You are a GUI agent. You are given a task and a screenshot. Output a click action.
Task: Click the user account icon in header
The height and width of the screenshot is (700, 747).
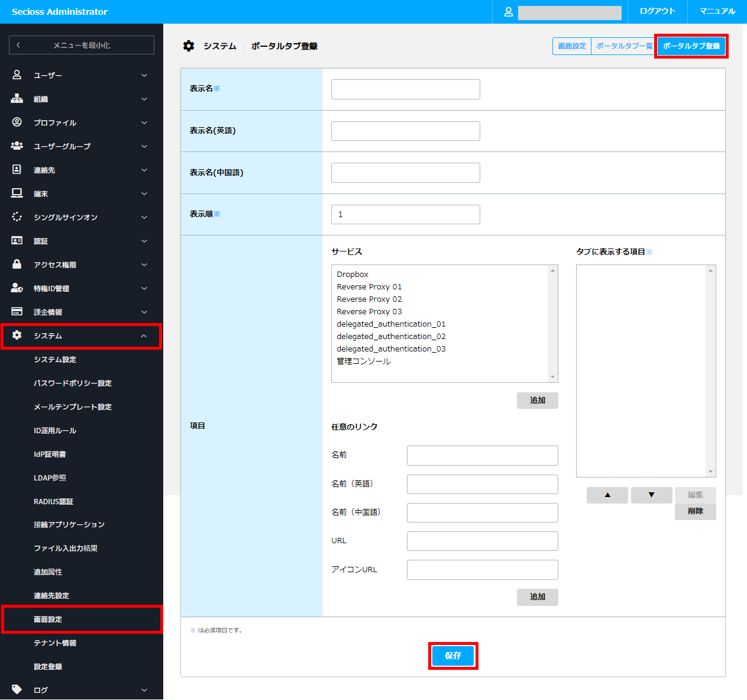point(508,12)
